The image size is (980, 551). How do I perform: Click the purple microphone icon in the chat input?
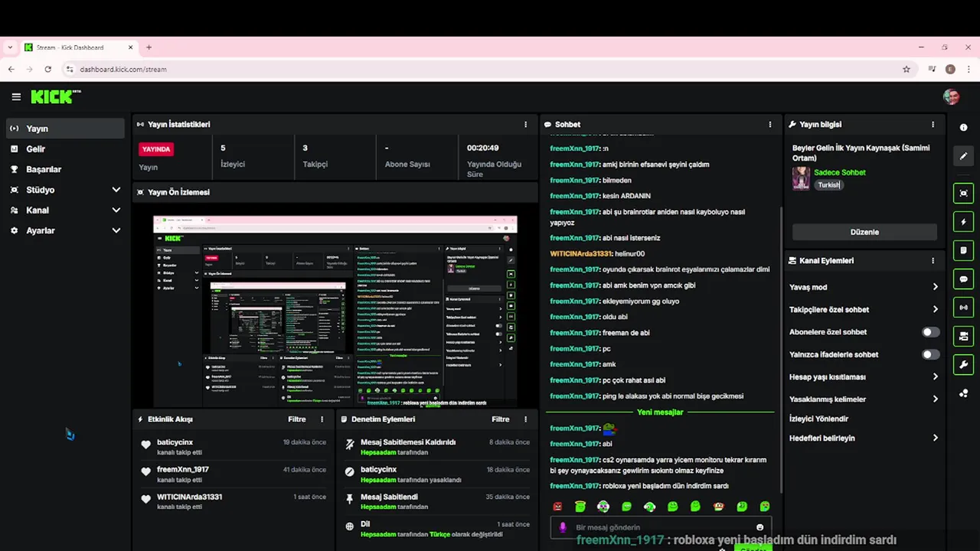click(x=563, y=527)
